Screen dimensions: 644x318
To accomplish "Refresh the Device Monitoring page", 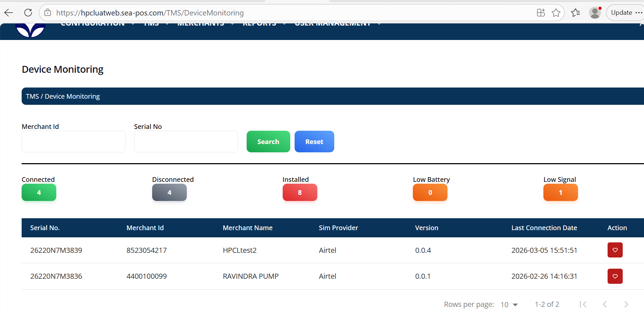I will pos(28,13).
